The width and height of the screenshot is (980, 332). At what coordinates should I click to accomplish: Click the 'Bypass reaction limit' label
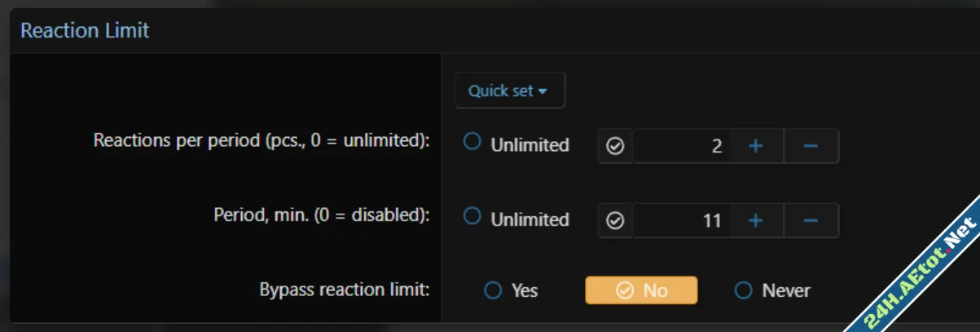[x=344, y=290]
